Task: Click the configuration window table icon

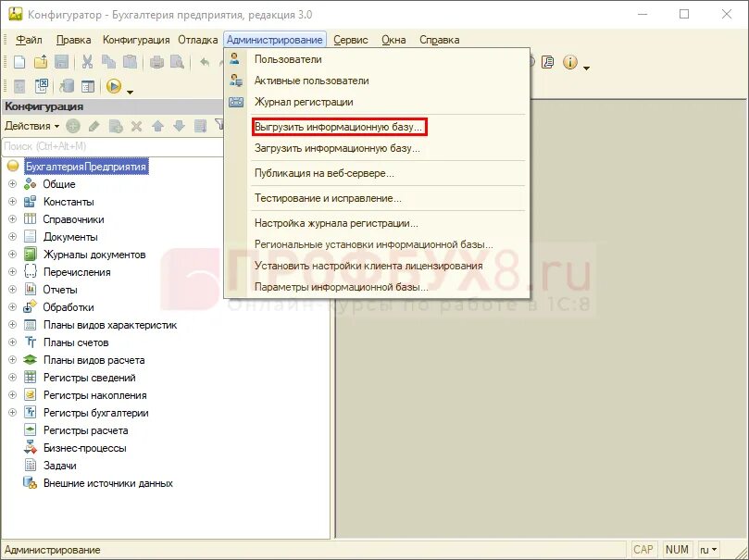Action: click(88, 86)
